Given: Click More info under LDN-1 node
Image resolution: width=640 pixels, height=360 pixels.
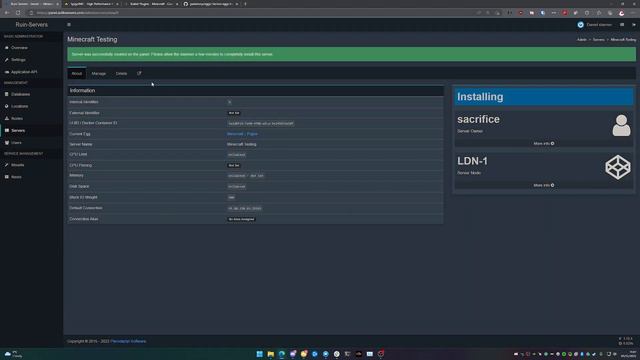Looking at the screenshot, I should coord(544,185).
